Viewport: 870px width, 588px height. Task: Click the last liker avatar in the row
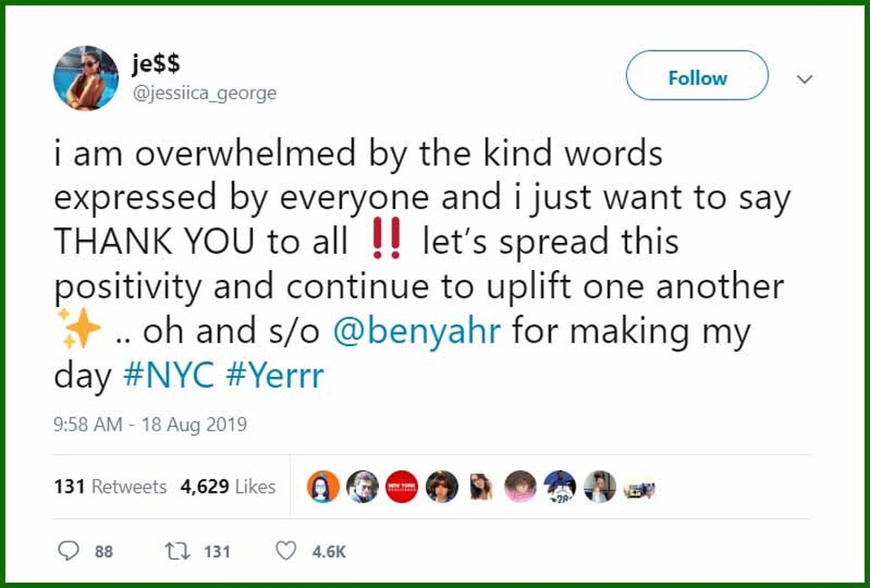point(639,487)
